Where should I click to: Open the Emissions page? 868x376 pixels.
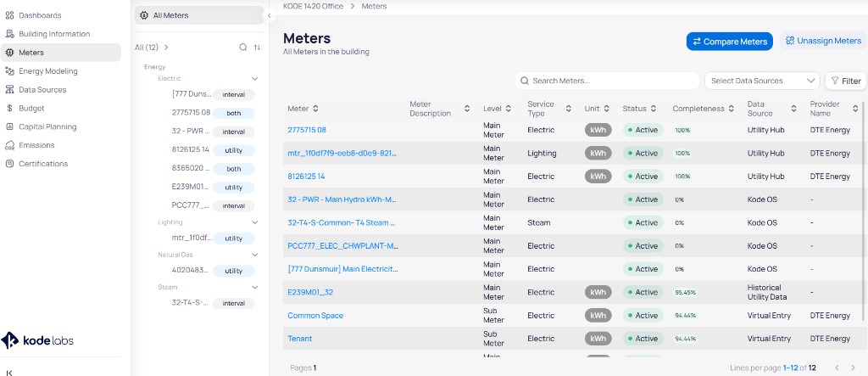pos(36,145)
